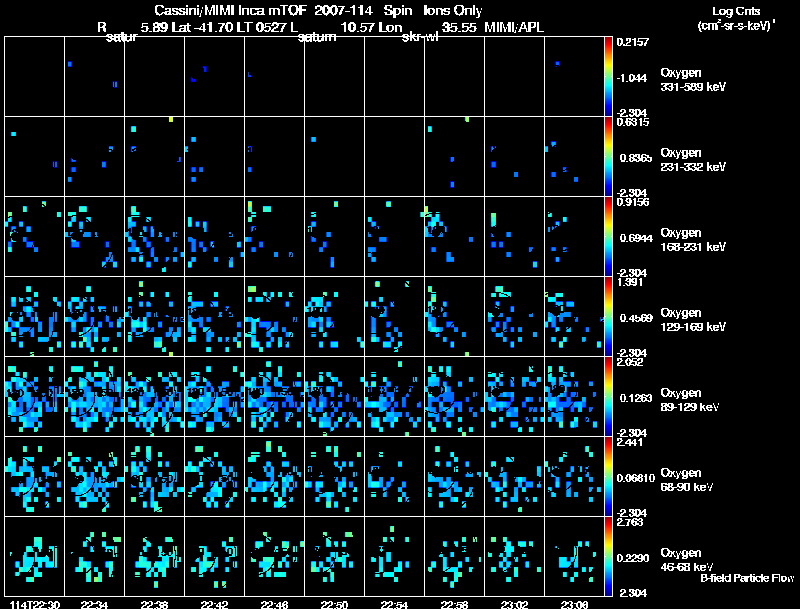Viewport: 800px width, 609px height.
Task: Open the Oxygen 129-169 keV panel at 22:50
Action: click(x=334, y=317)
